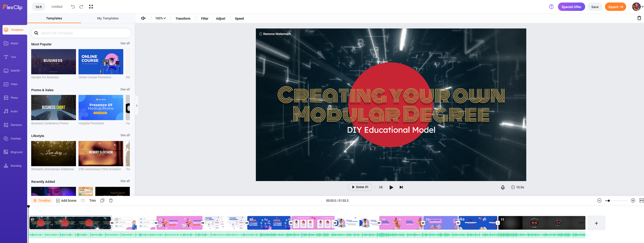Screen dimensions: 644x243
Task: Click the orange Export button
Action: click(x=615, y=7)
